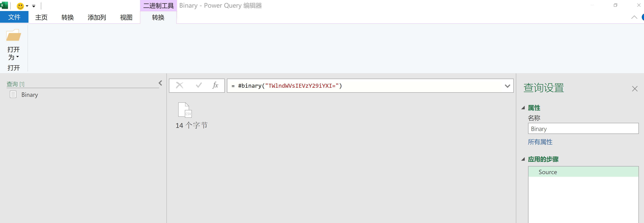644x223 pixels.
Task: Click the smiley feedback icon
Action: 20,6
